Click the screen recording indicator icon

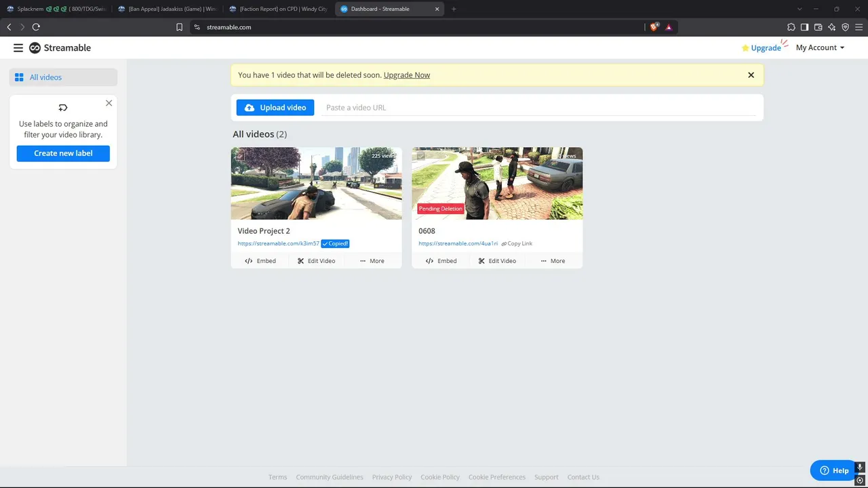(860, 481)
